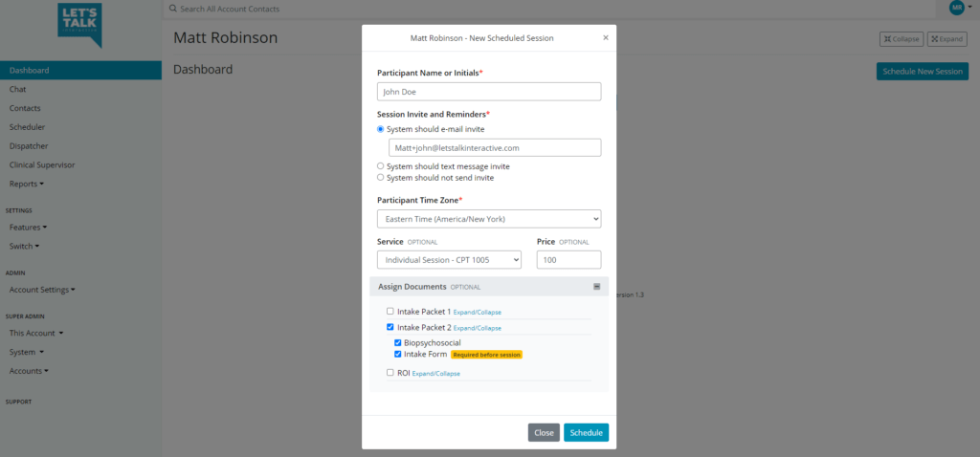Select System should not send invite

381,177
